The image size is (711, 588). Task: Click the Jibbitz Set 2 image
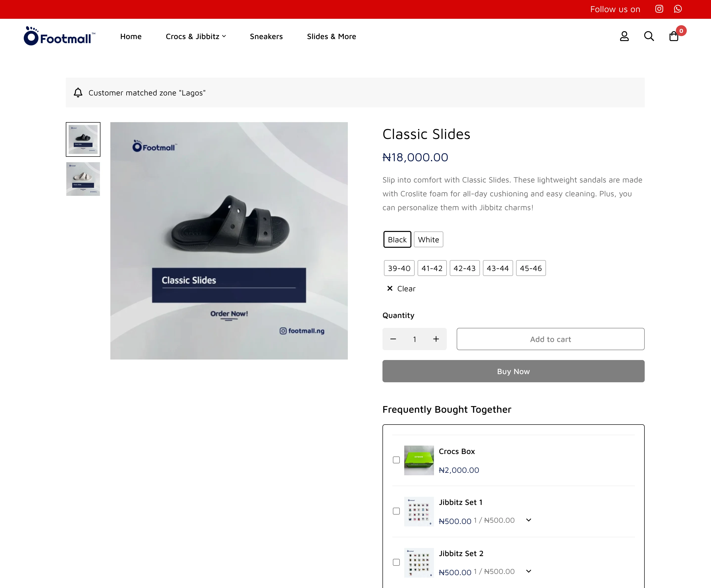coord(419,563)
